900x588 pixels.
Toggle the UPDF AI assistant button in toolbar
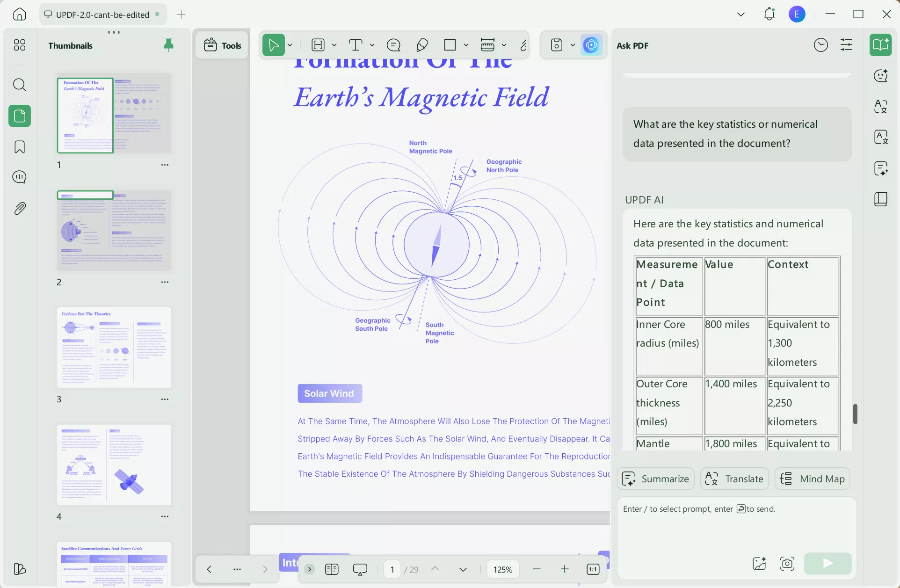pos(591,45)
